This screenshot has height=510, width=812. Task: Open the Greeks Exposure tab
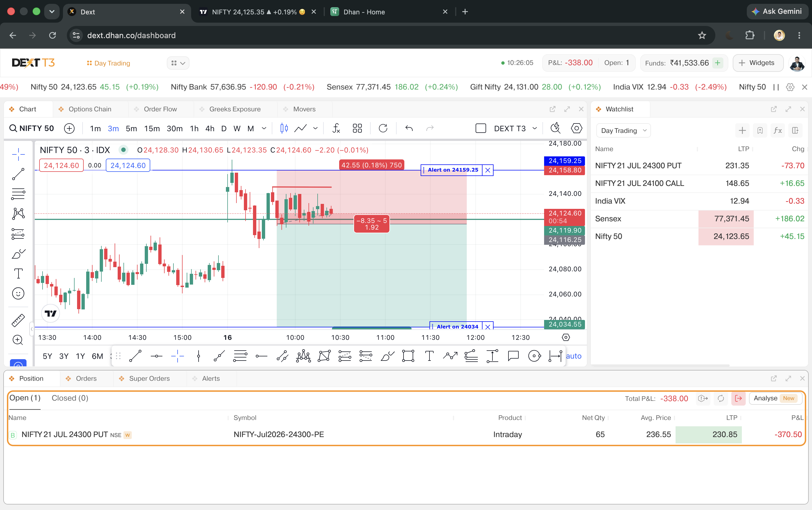235,109
